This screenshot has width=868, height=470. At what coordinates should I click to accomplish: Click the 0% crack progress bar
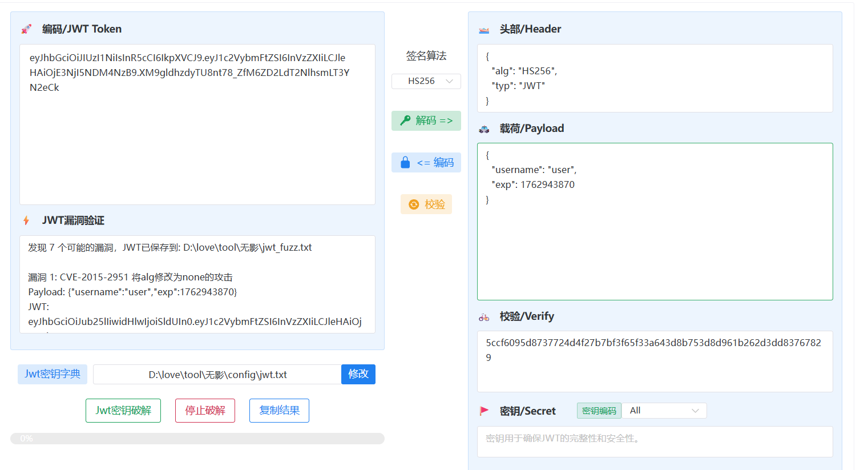point(197,439)
